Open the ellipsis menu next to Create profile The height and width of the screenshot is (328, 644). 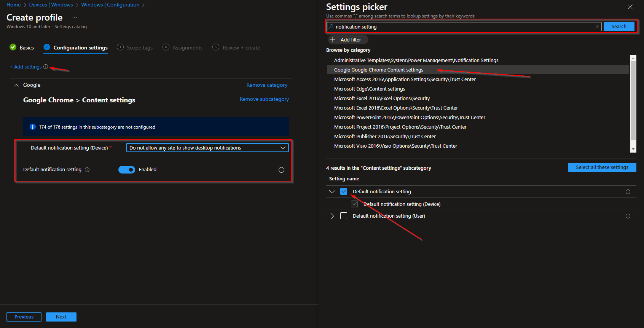point(75,18)
